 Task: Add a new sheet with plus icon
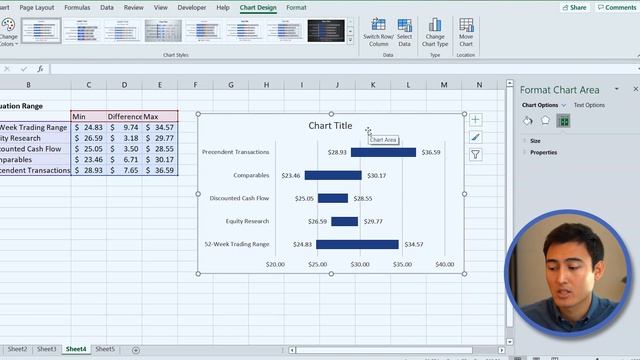point(136,350)
